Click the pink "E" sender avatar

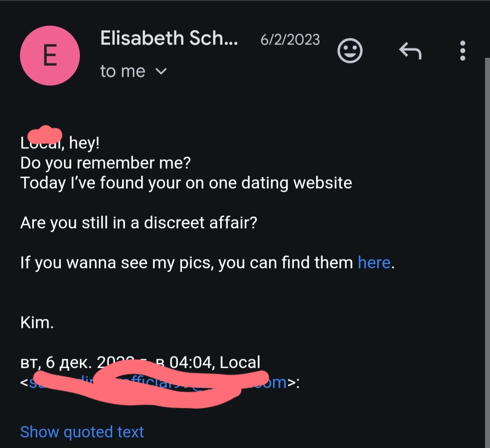(50, 55)
